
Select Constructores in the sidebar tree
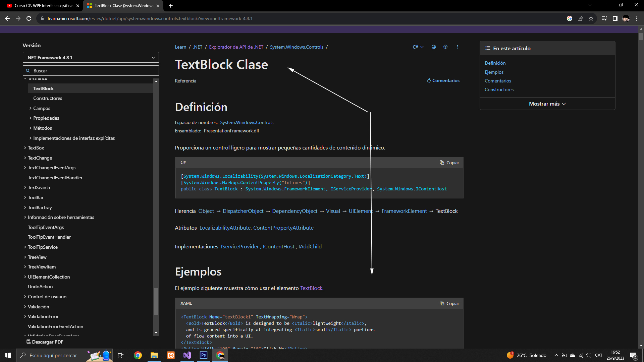(x=48, y=98)
